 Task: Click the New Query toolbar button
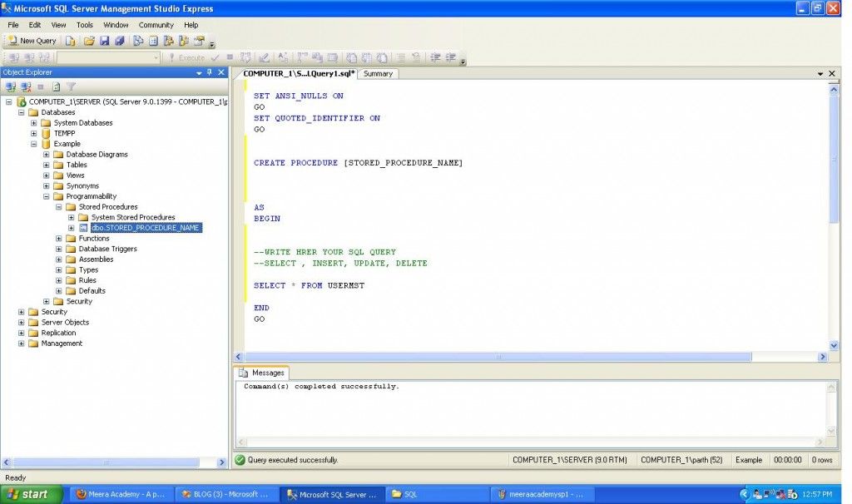click(x=32, y=41)
